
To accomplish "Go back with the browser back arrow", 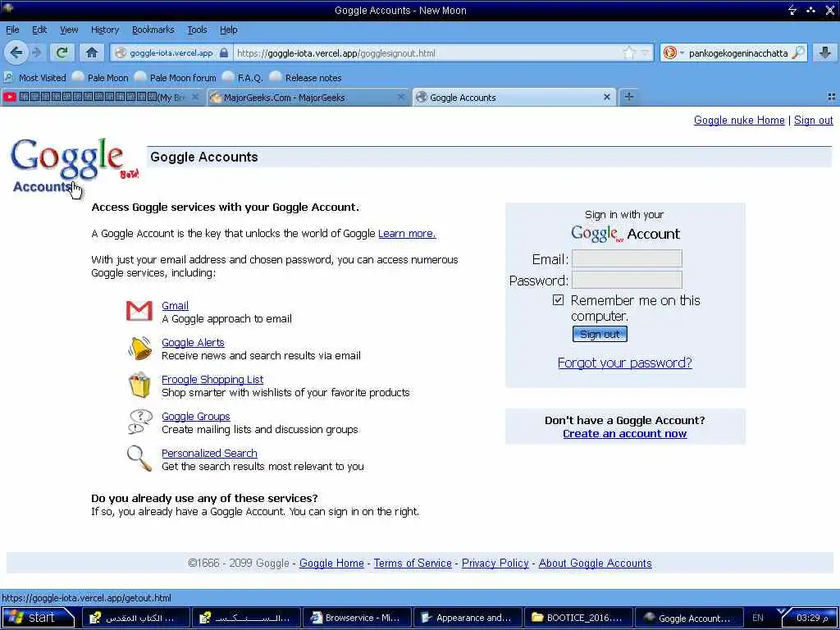I will 16,52.
